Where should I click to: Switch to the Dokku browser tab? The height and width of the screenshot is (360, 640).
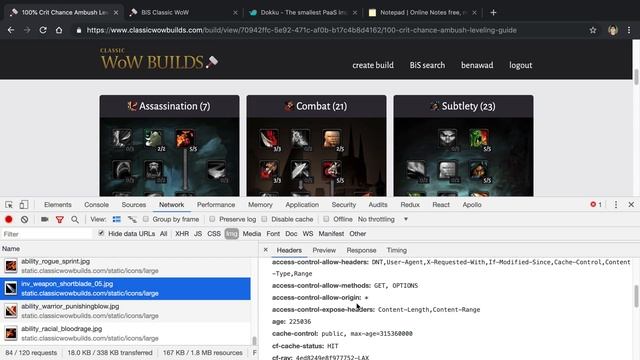(303, 13)
